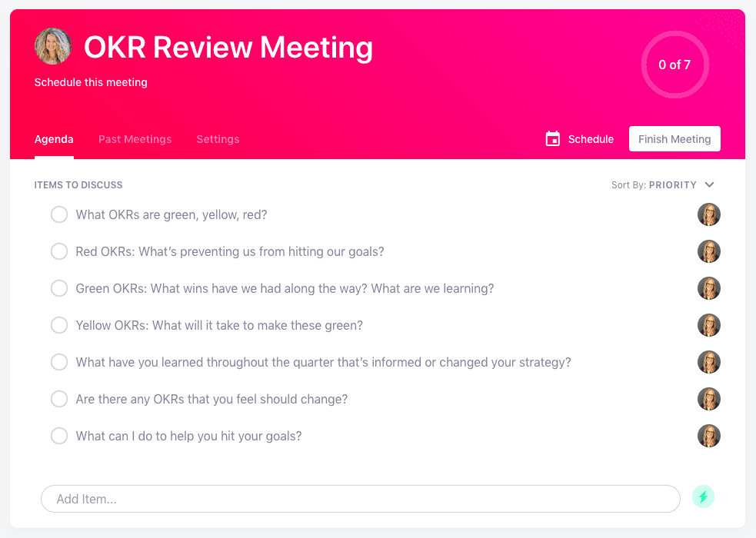Click 'ITEMS TO DISCUSS' heading

[x=78, y=185]
